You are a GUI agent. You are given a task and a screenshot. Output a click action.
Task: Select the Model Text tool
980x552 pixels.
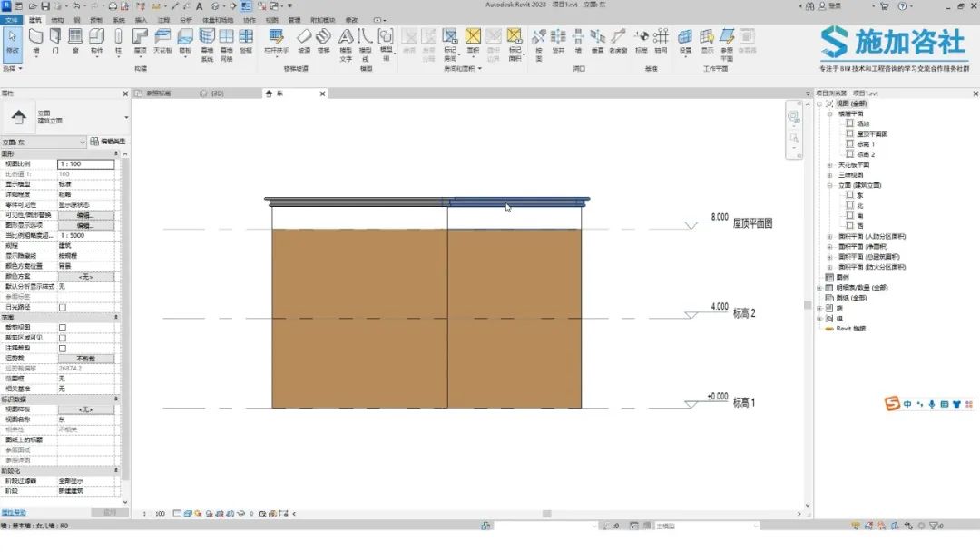click(x=346, y=44)
